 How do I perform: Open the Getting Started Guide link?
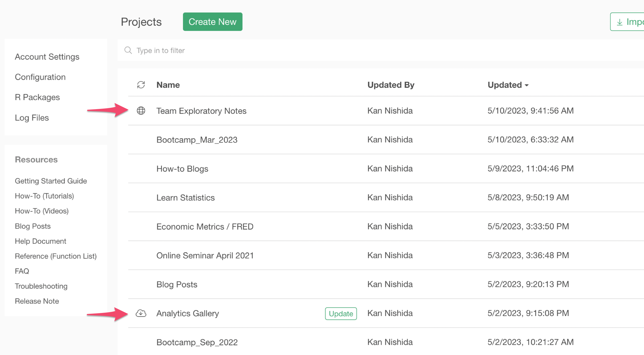coord(51,181)
